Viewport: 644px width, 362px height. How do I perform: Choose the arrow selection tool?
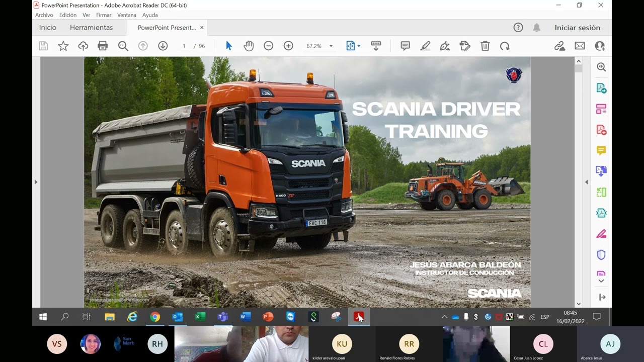coord(228,46)
